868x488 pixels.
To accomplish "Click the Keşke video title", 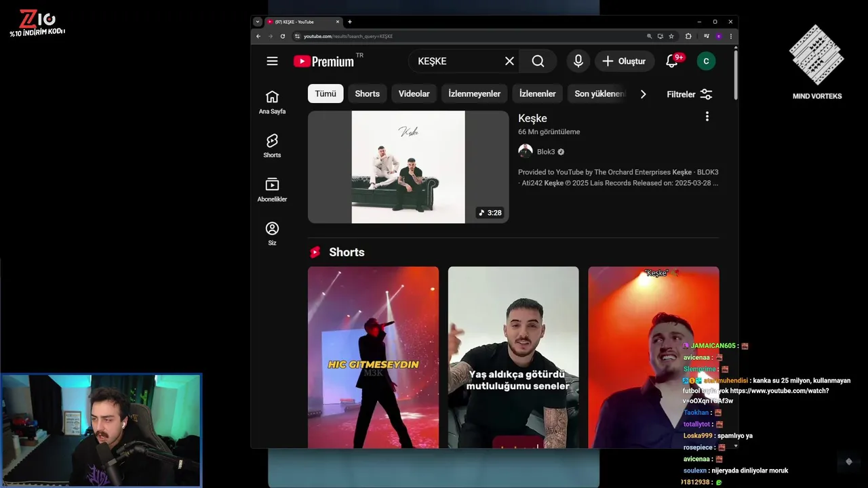I will click(532, 118).
